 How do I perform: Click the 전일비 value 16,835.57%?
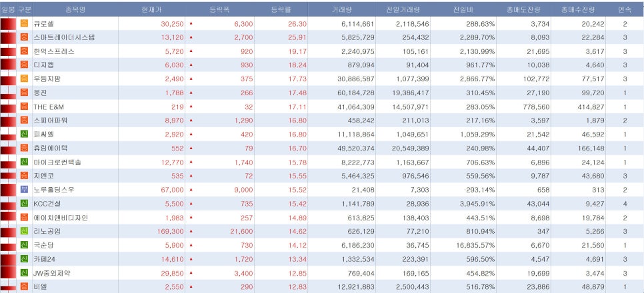click(x=475, y=246)
